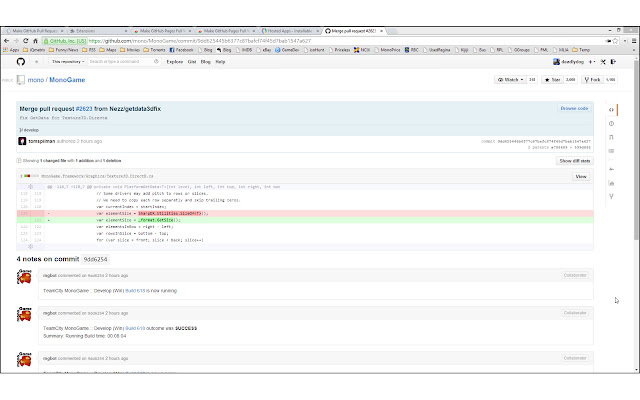Viewport: 640px width, 400px height.
Task: Open the Graphs sidebar icon
Action: click(x=611, y=183)
